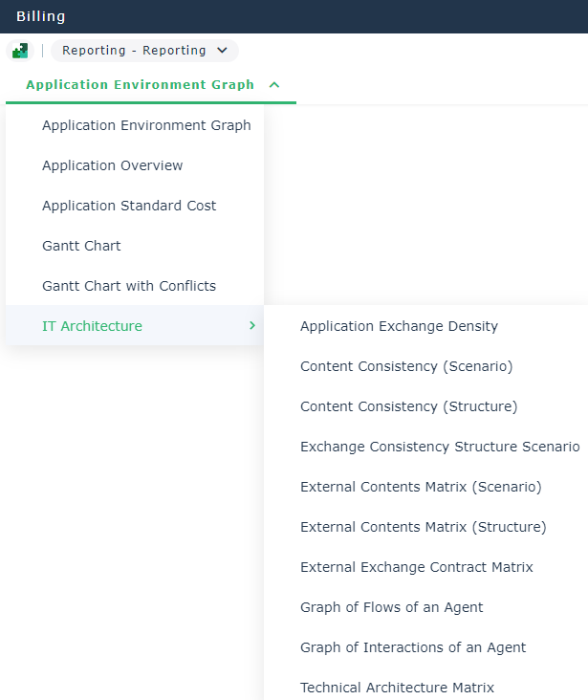Open Application Exchange Density report
588x700 pixels.
click(399, 326)
